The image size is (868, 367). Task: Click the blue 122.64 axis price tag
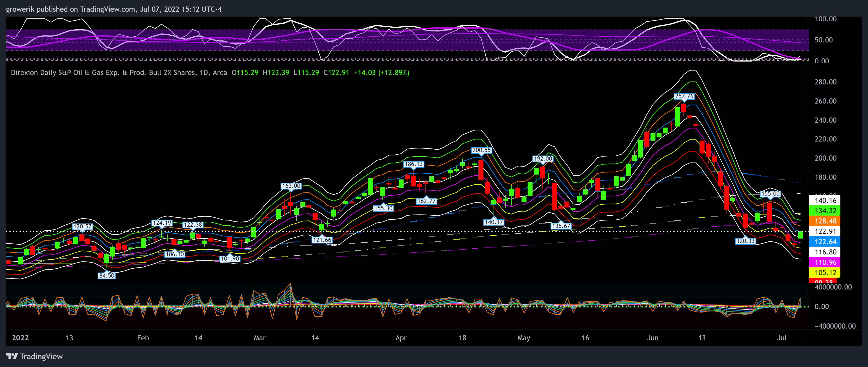pos(825,242)
